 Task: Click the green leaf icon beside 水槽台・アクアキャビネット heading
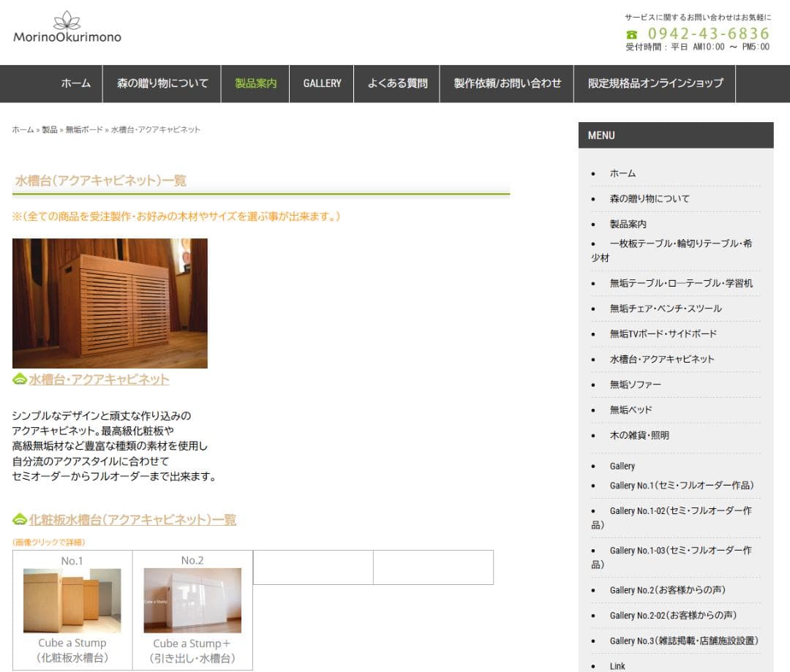(x=18, y=378)
